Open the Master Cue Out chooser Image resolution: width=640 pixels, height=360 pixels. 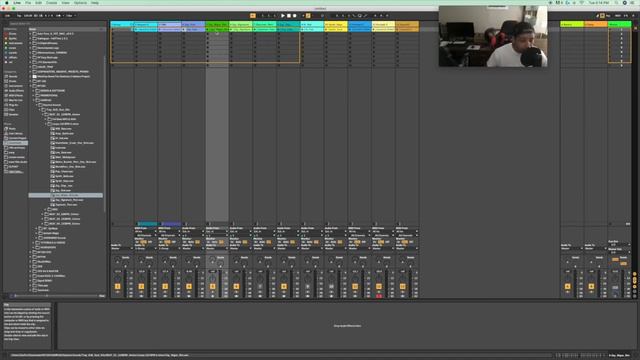pos(620,244)
